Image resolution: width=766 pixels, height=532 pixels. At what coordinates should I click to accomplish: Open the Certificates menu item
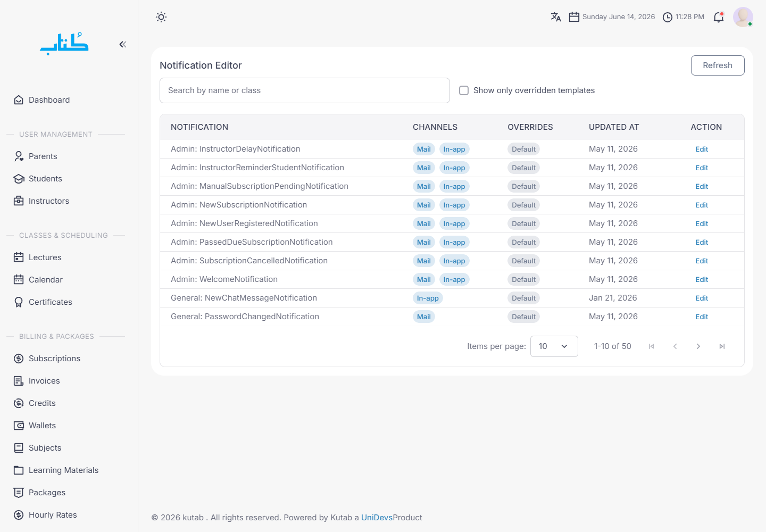50,302
